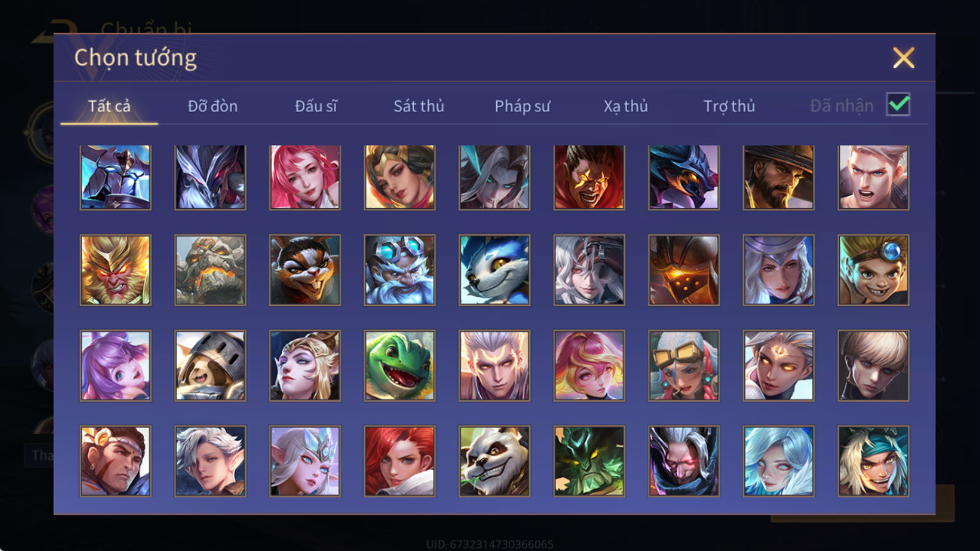Open the Sát thủ tab
The width and height of the screenshot is (980, 551).
(x=419, y=106)
